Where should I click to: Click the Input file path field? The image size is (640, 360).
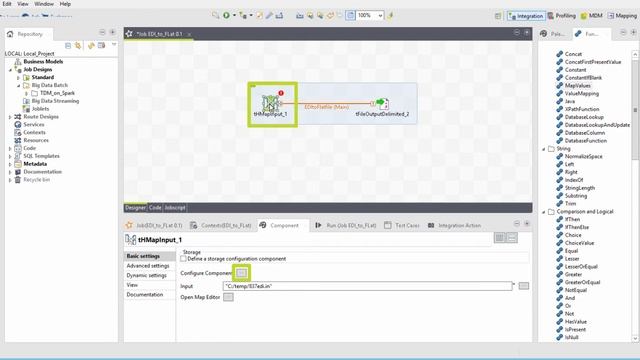point(367,286)
